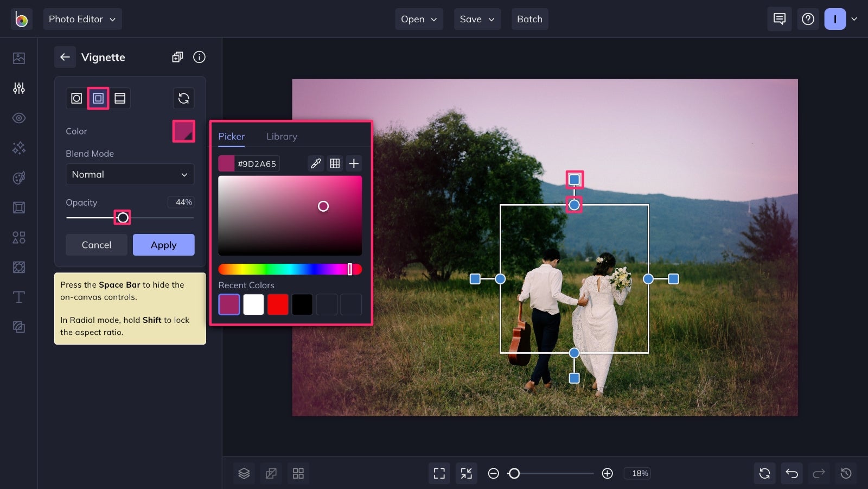Select the Picker tab

231,136
